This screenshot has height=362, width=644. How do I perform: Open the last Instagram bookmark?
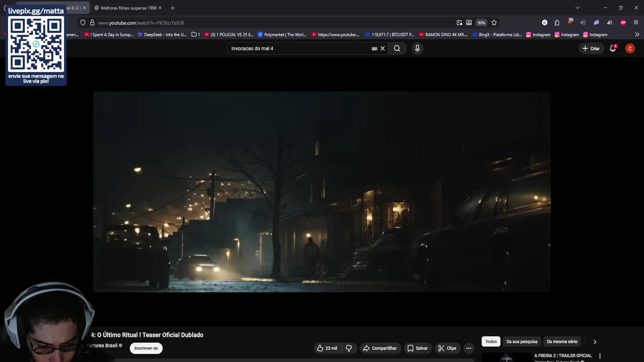click(595, 35)
